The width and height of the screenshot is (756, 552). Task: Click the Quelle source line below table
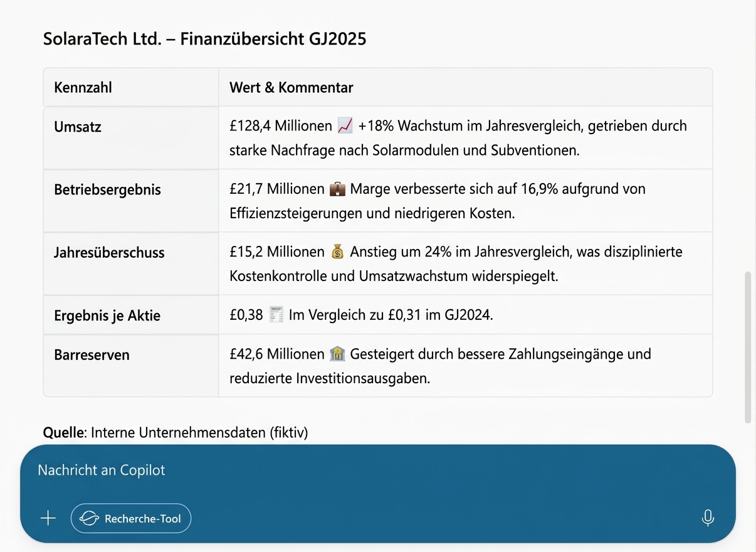pyautogui.click(x=176, y=433)
